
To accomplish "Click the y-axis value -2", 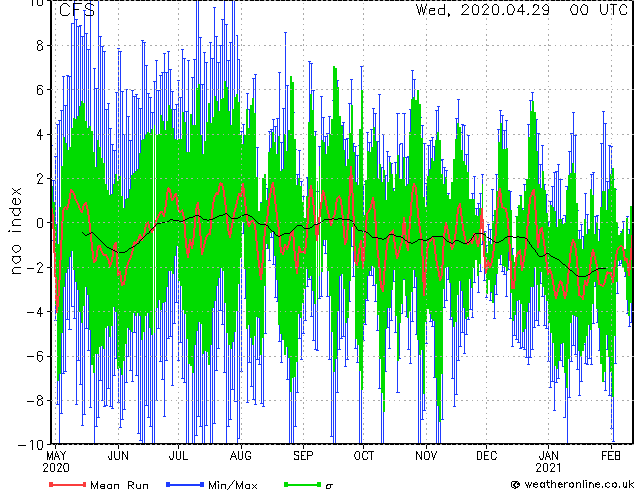I will [x=35, y=267].
